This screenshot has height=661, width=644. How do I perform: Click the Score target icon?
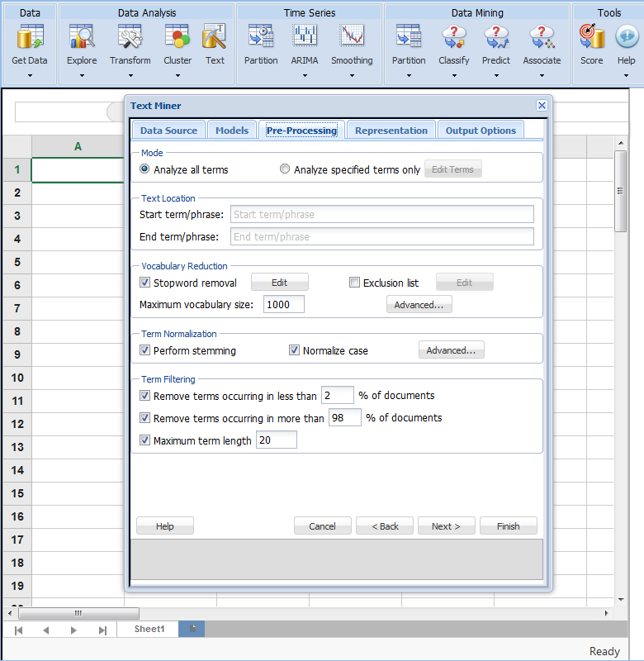click(592, 36)
